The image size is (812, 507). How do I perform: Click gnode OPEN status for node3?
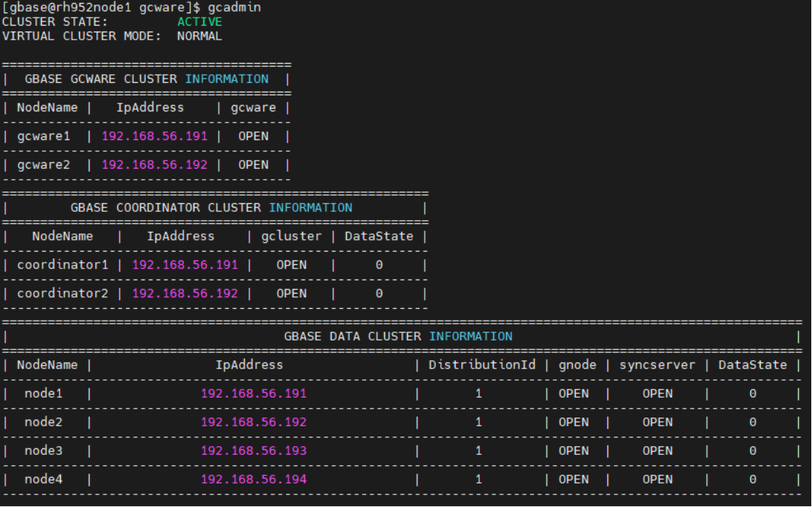pos(574,451)
